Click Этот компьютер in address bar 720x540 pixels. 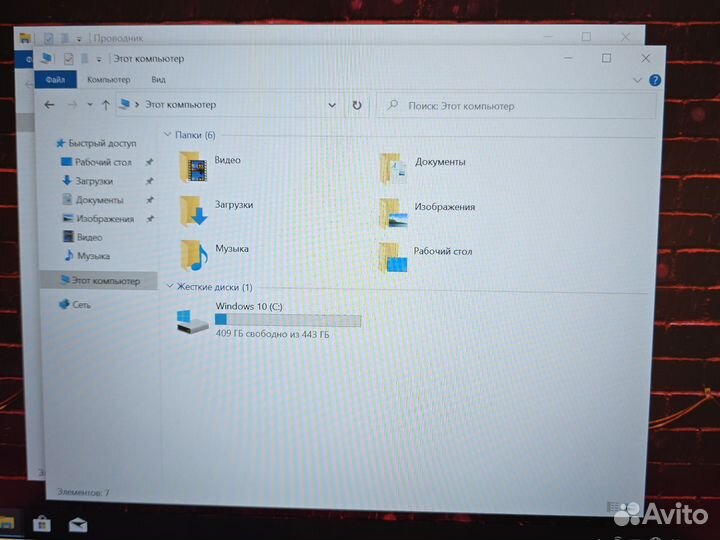point(180,105)
